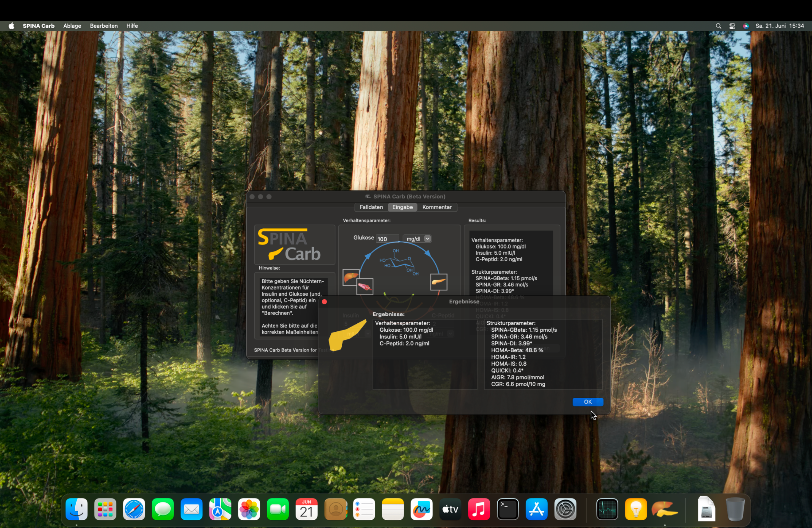Open Finder from the Dock
The image size is (812, 528).
[77, 509]
